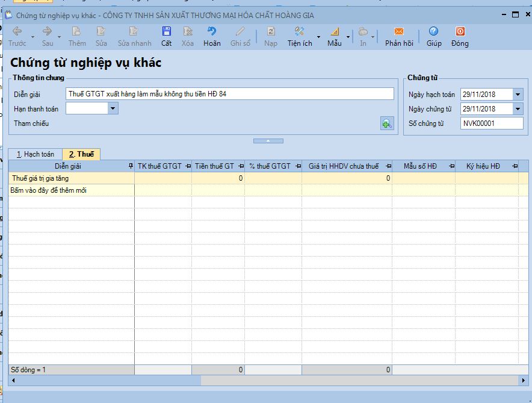
Task: Save the voucher with Cất icon
Action: point(166,31)
